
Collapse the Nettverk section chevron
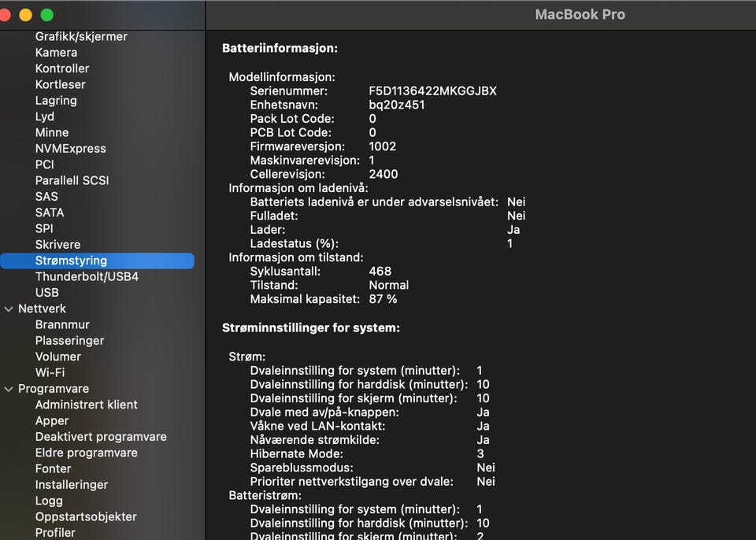coord(9,309)
